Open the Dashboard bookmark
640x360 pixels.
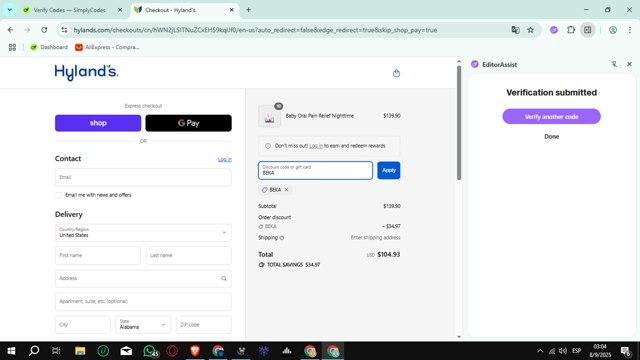click(x=49, y=47)
